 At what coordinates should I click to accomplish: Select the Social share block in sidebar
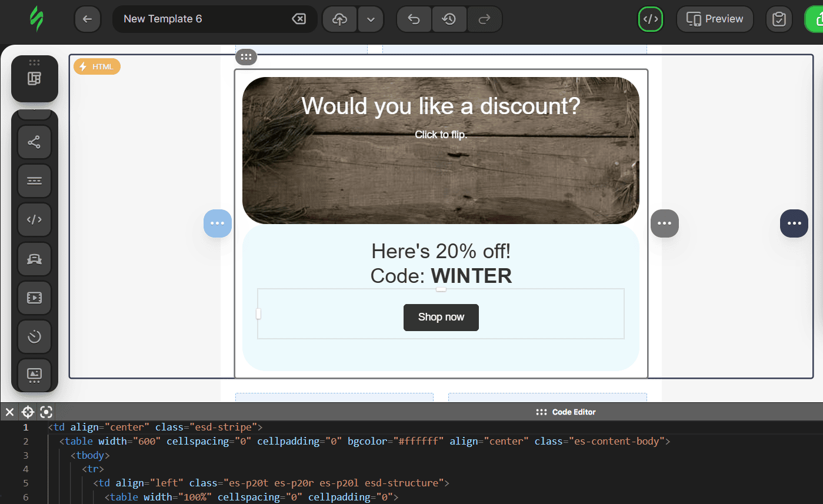point(34,142)
